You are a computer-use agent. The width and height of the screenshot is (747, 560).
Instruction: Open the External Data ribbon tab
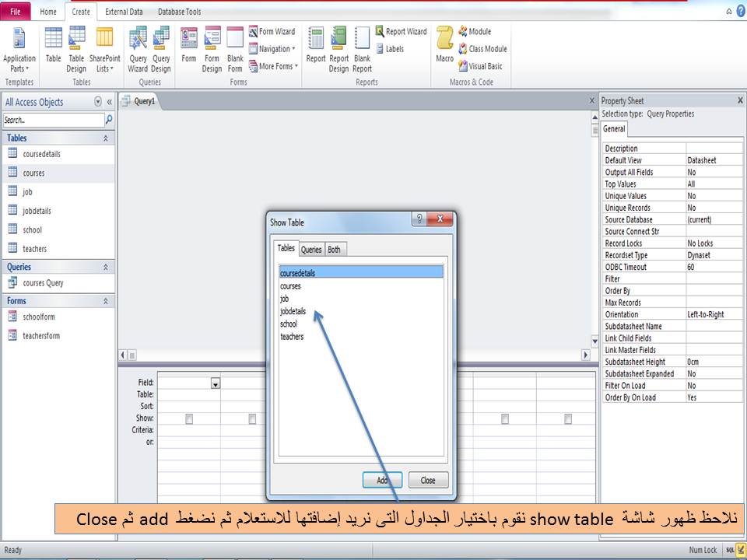(x=124, y=12)
